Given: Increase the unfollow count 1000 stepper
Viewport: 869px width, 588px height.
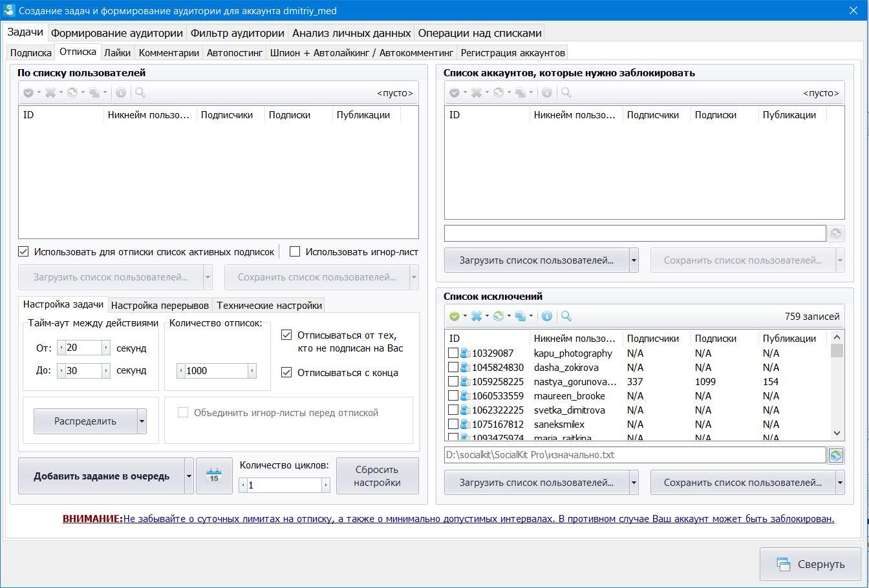Looking at the screenshot, I should (x=252, y=371).
